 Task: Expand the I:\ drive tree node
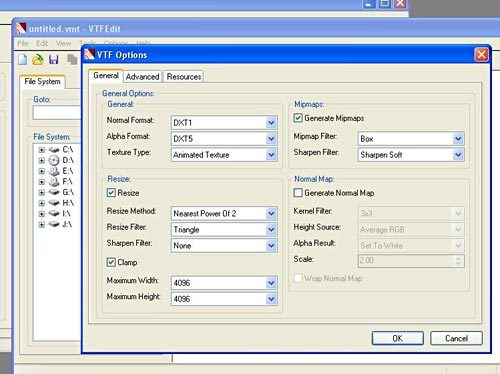(x=42, y=214)
